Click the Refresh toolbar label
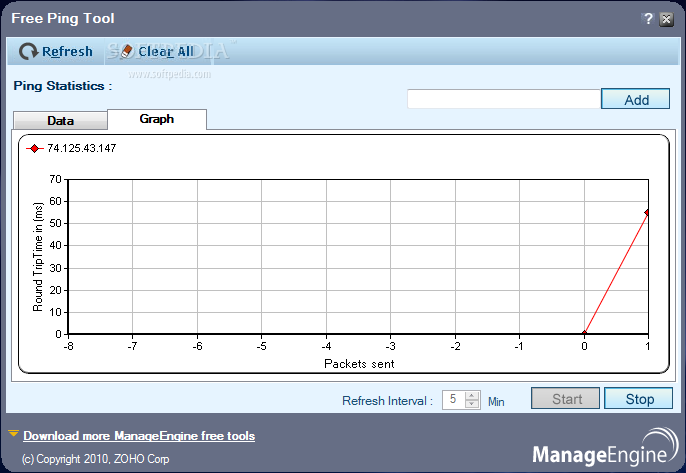The width and height of the screenshot is (686, 473). tap(67, 52)
